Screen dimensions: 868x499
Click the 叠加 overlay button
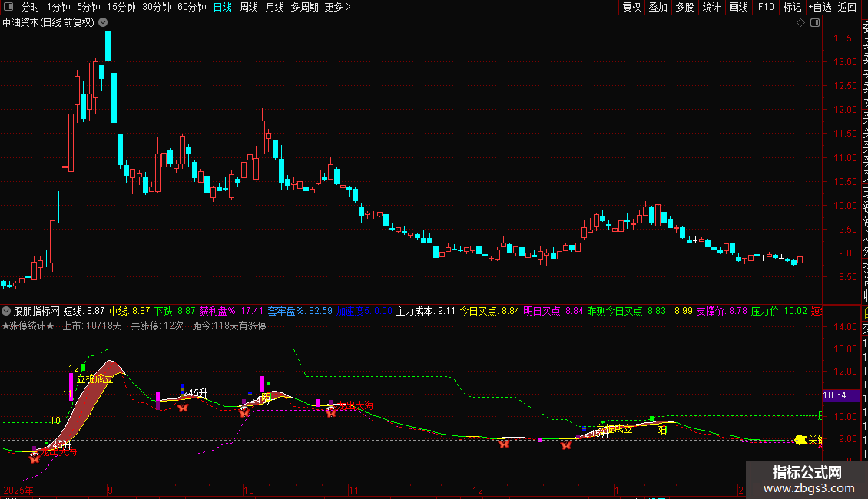point(658,7)
